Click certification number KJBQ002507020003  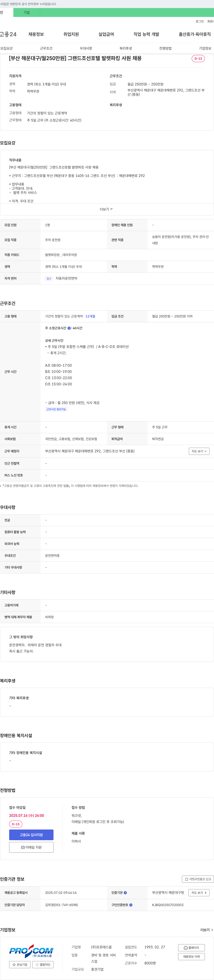(x=168, y=905)
